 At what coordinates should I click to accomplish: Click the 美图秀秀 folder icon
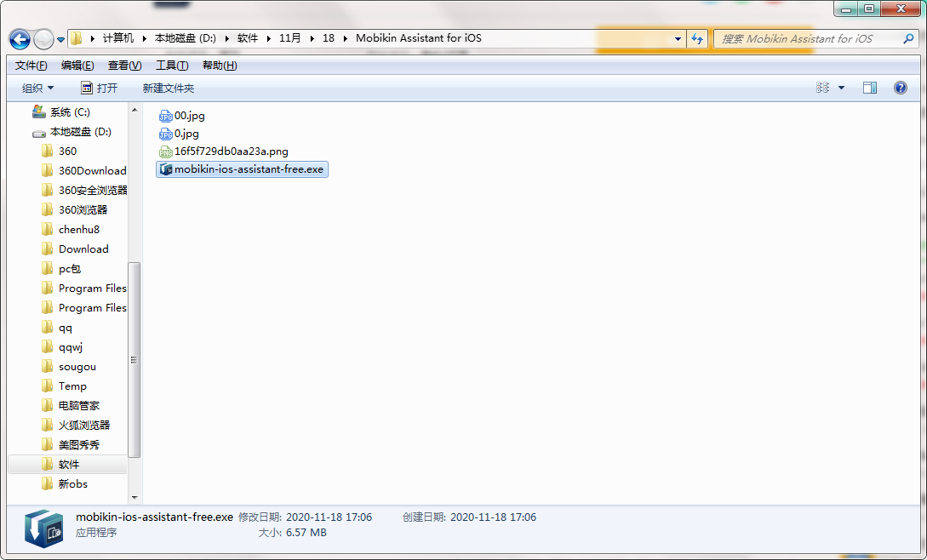click(x=48, y=444)
